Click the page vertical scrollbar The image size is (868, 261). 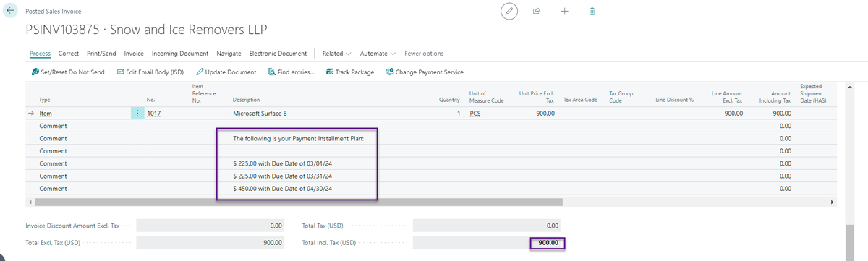click(x=849, y=242)
